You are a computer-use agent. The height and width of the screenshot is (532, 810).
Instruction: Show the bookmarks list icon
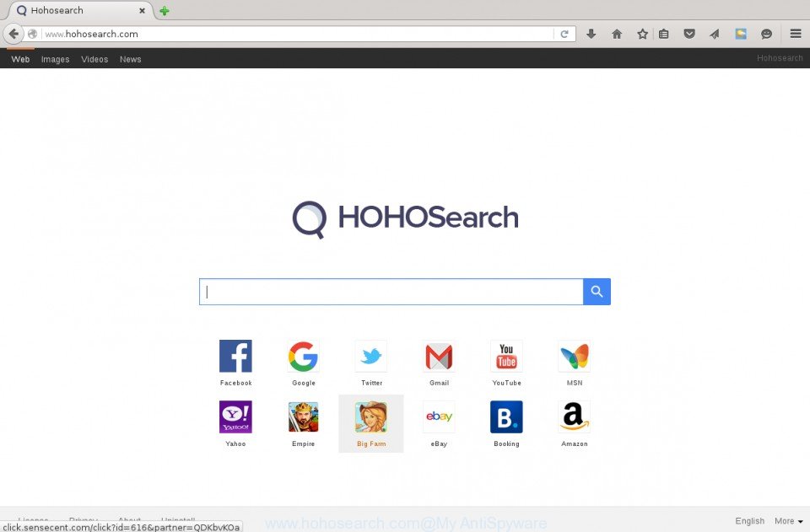(664, 34)
